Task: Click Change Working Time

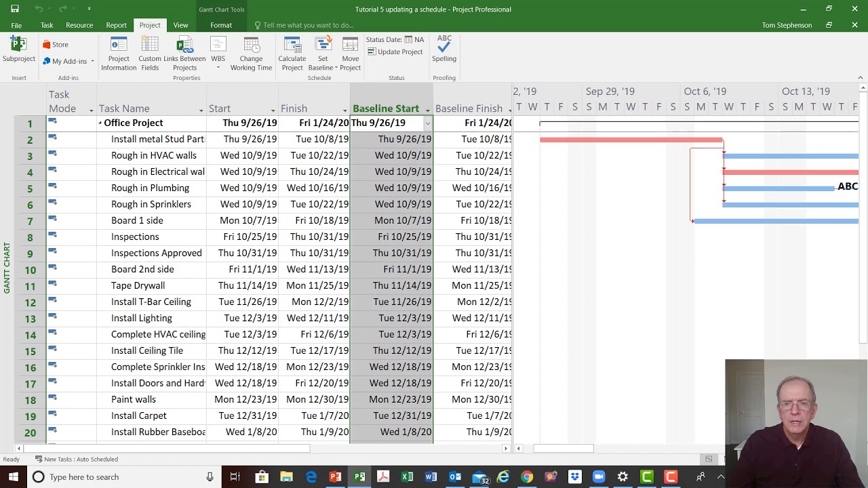Action: [x=251, y=54]
